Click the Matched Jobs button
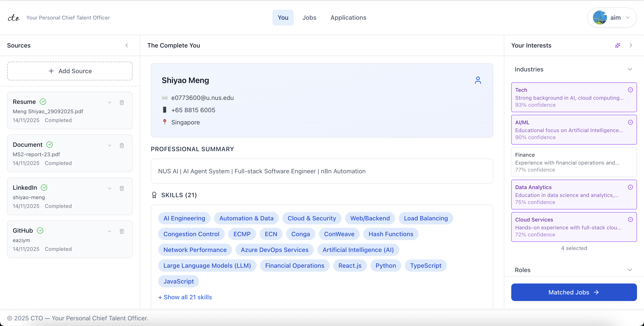Screen dimensions: 644x326 pyautogui.click(x=574, y=292)
